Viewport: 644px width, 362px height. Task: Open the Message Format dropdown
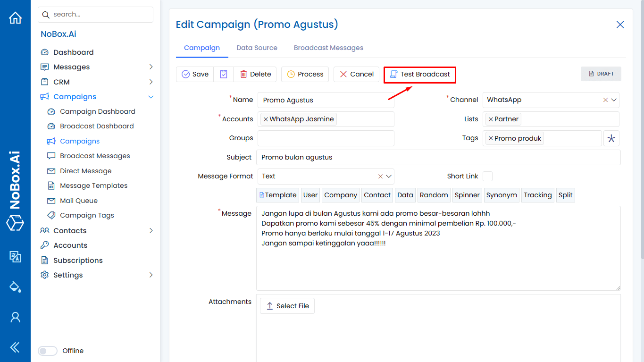click(x=389, y=176)
